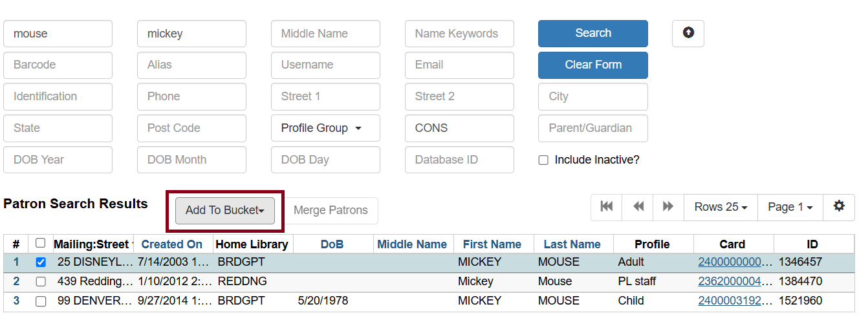Expand the Add To Bucket menu
The width and height of the screenshot is (868, 322).
click(224, 211)
